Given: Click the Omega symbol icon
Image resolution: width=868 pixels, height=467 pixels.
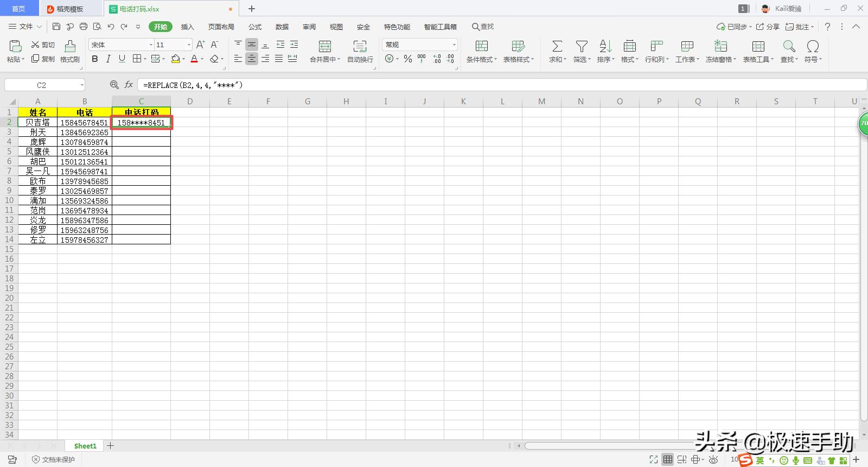Looking at the screenshot, I should (x=812, y=47).
